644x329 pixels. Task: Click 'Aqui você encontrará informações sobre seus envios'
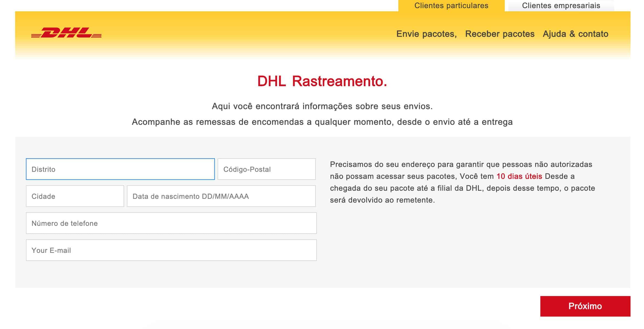(x=322, y=106)
